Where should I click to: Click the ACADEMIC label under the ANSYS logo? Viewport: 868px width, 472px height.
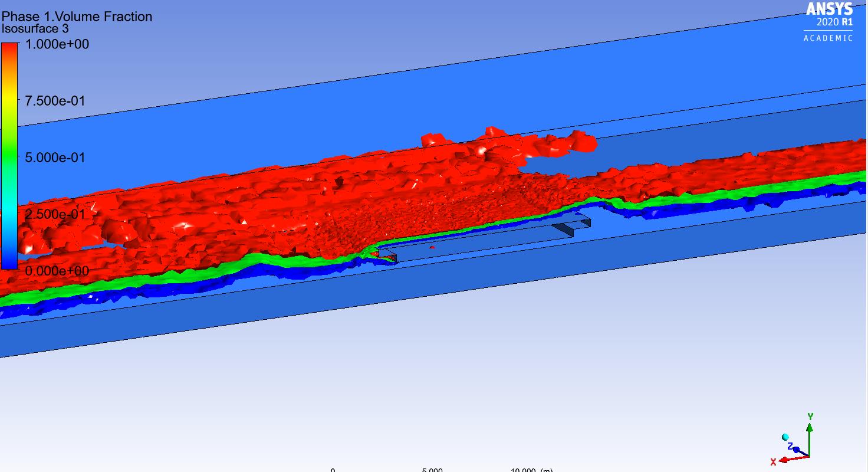pyautogui.click(x=828, y=37)
